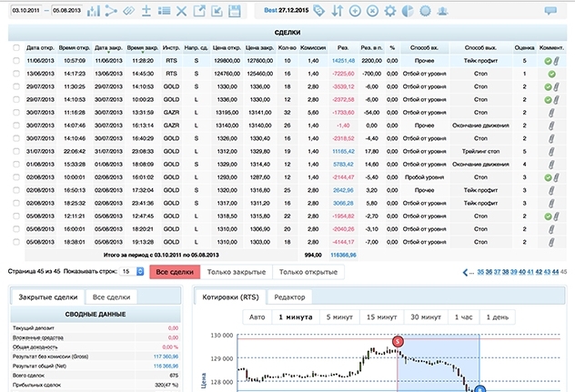575x392 pixels.
Task: Click the X delete icon in toolbar
Action: [x=181, y=11]
